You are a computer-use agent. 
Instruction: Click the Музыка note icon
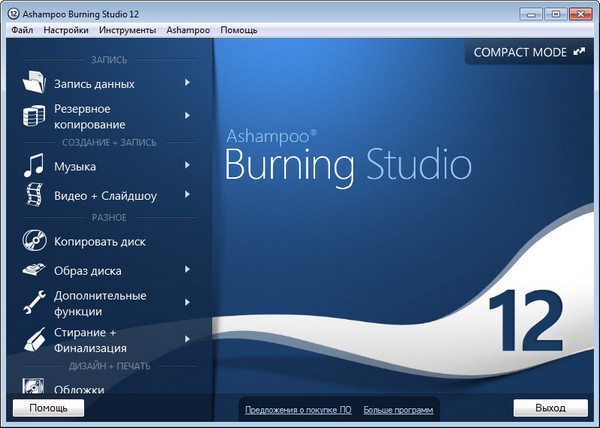[33, 165]
